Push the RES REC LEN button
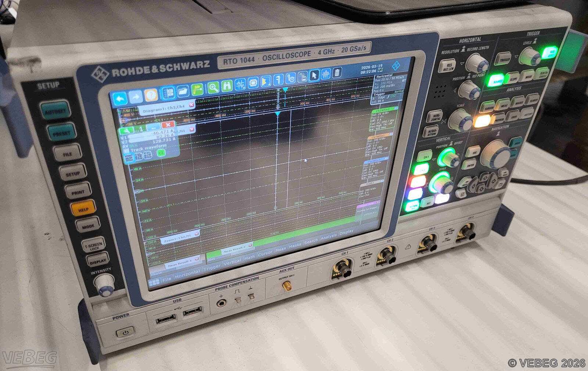Screen dimensions: 588x371 447,67
